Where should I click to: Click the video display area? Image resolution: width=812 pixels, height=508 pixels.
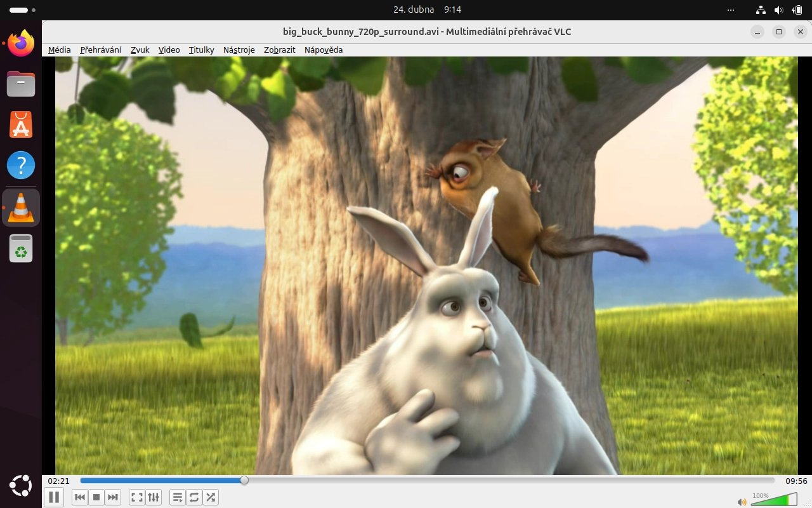click(426, 265)
